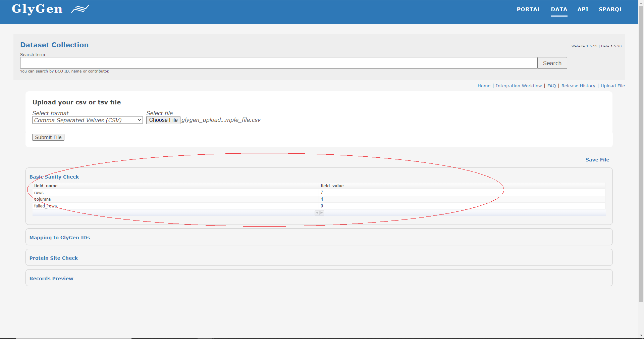Open the Select format dropdown
This screenshot has height=339, width=644.
[88, 120]
